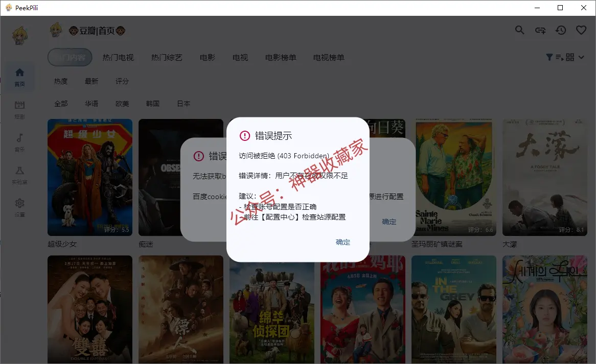Viewport: 596px width, 364px height.
Task: Open the lab flask section in sidebar
Action: (x=19, y=175)
